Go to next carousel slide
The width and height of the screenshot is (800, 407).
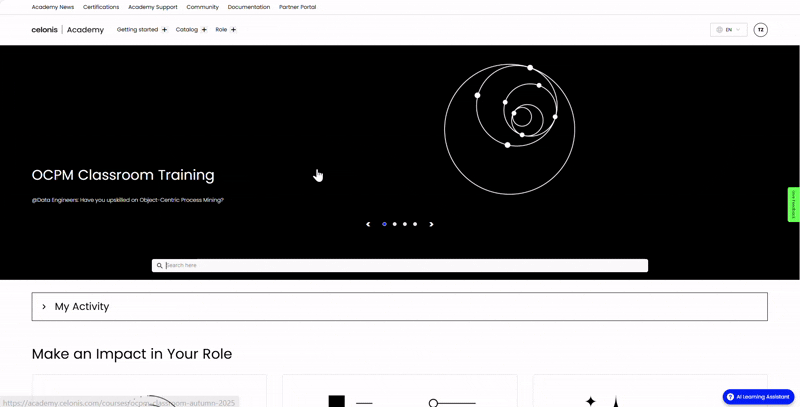431,224
